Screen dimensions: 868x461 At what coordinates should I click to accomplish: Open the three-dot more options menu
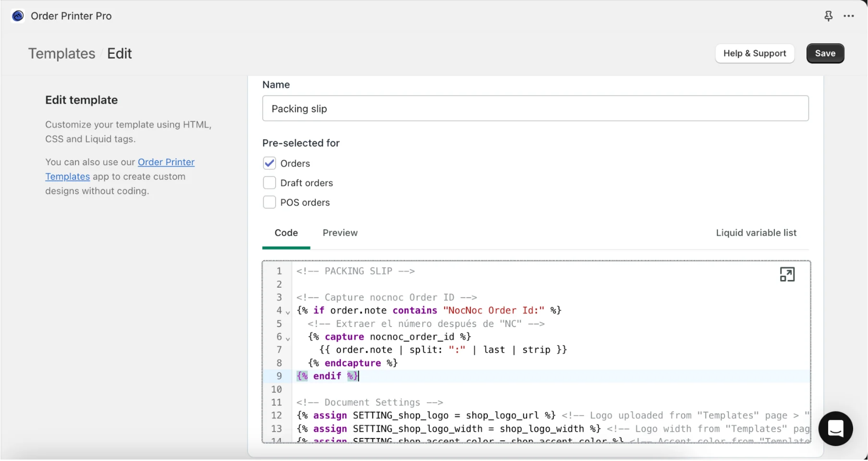coord(849,16)
